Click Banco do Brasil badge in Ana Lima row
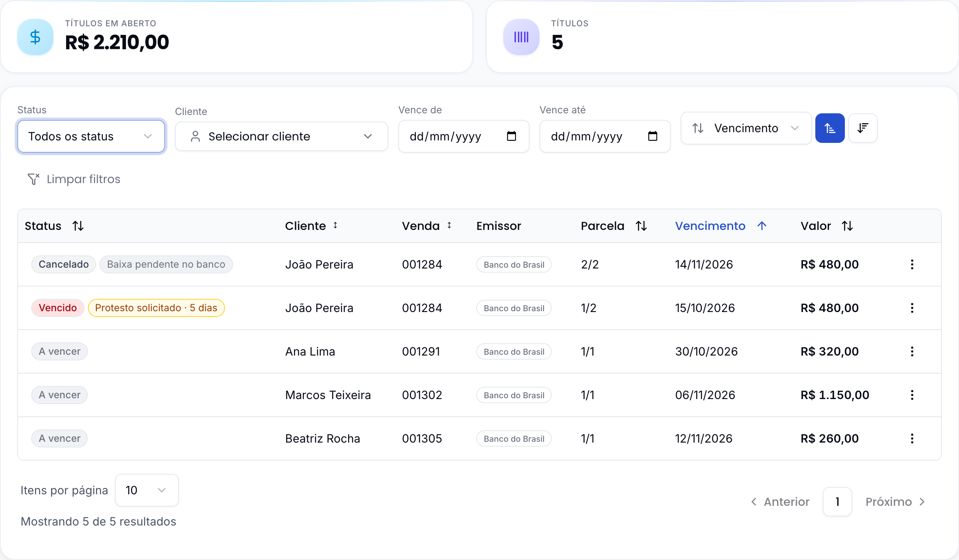Image resolution: width=959 pixels, height=560 pixels. pos(514,351)
